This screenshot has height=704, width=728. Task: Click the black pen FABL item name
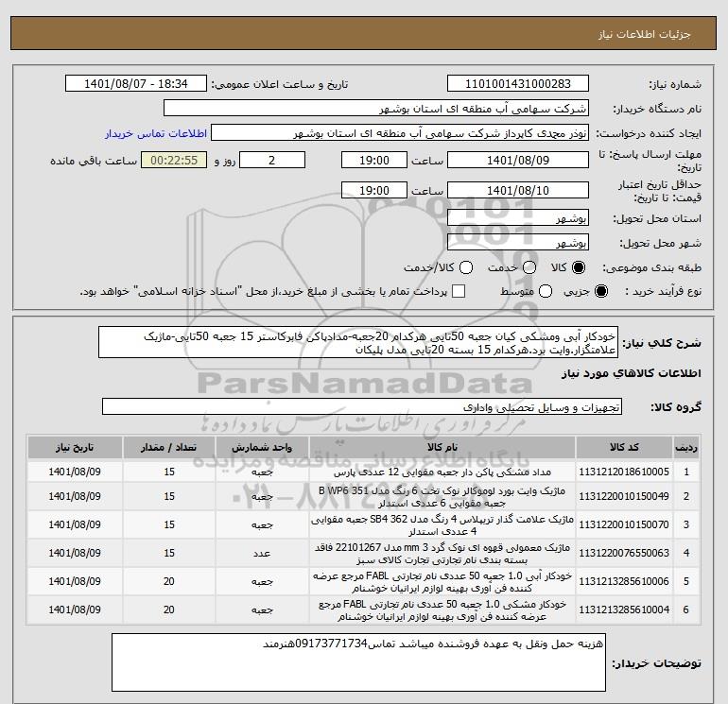(442, 610)
